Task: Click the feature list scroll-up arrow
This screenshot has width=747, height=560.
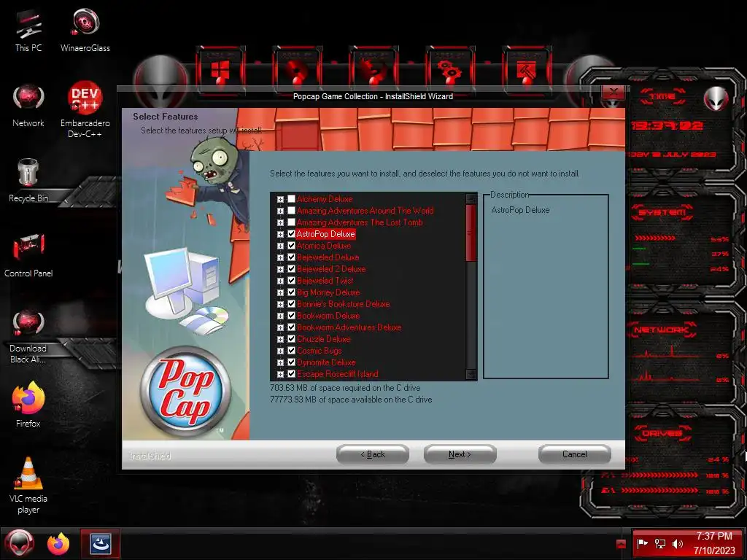Action: (471, 198)
